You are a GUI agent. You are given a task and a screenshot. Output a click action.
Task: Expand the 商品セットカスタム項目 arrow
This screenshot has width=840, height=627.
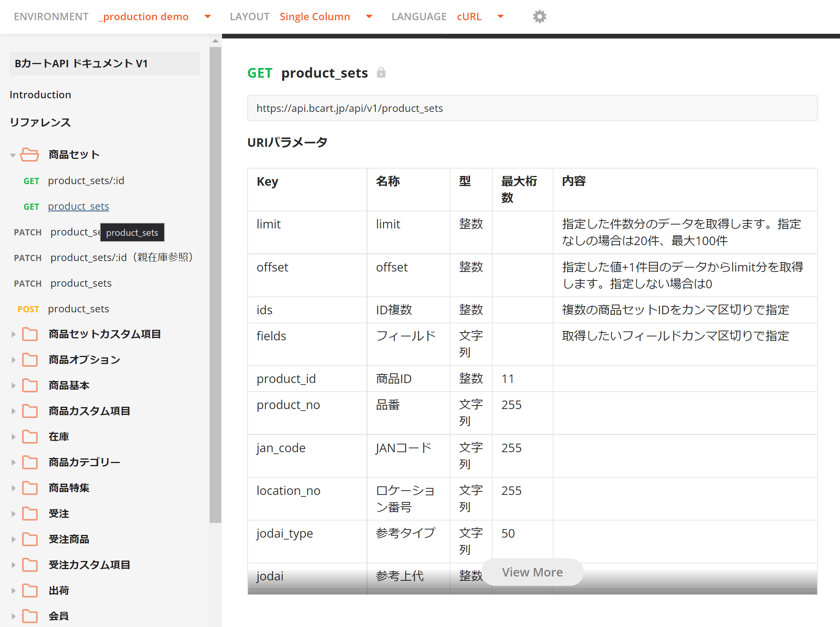[x=13, y=334]
